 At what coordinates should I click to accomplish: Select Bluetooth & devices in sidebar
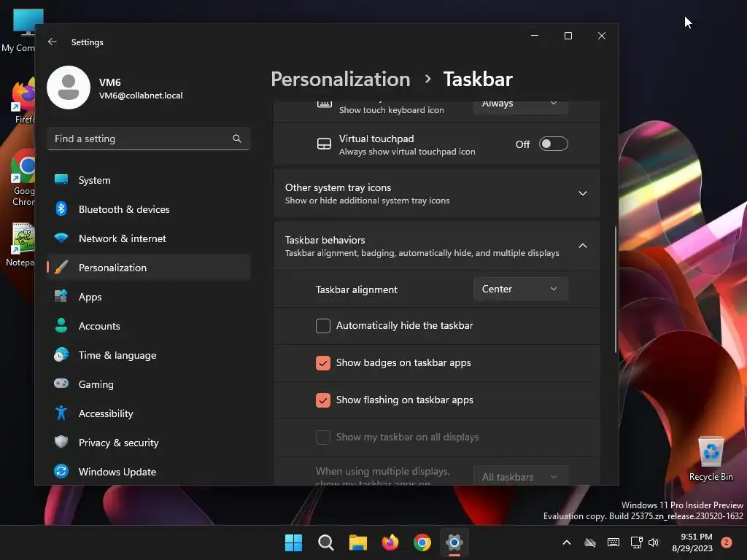click(x=149, y=209)
